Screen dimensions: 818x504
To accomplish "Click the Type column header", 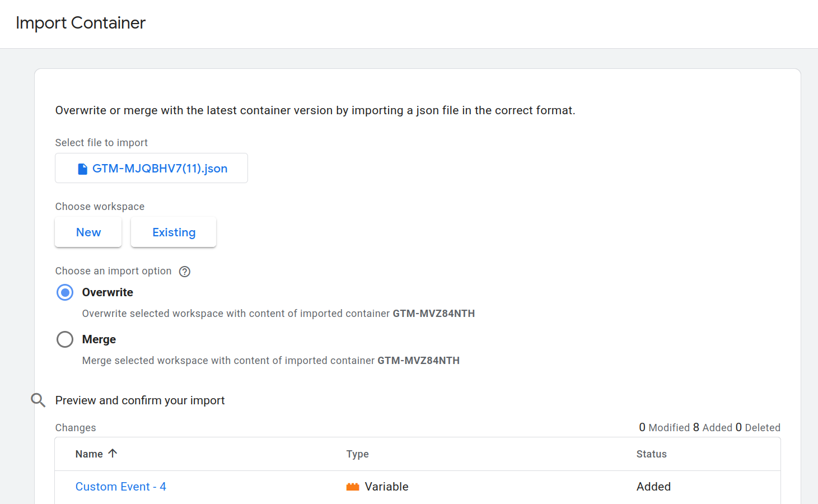I will (x=357, y=454).
